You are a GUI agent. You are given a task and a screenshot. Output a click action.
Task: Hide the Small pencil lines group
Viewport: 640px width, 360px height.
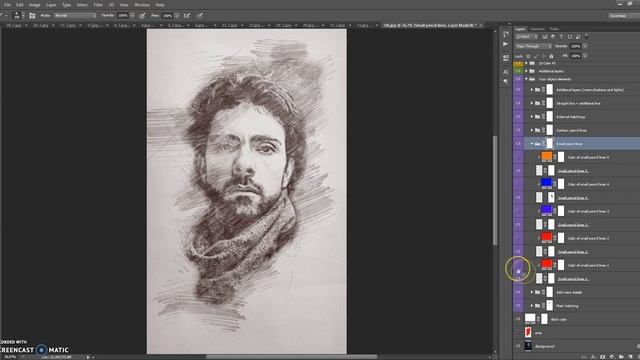[518, 144]
